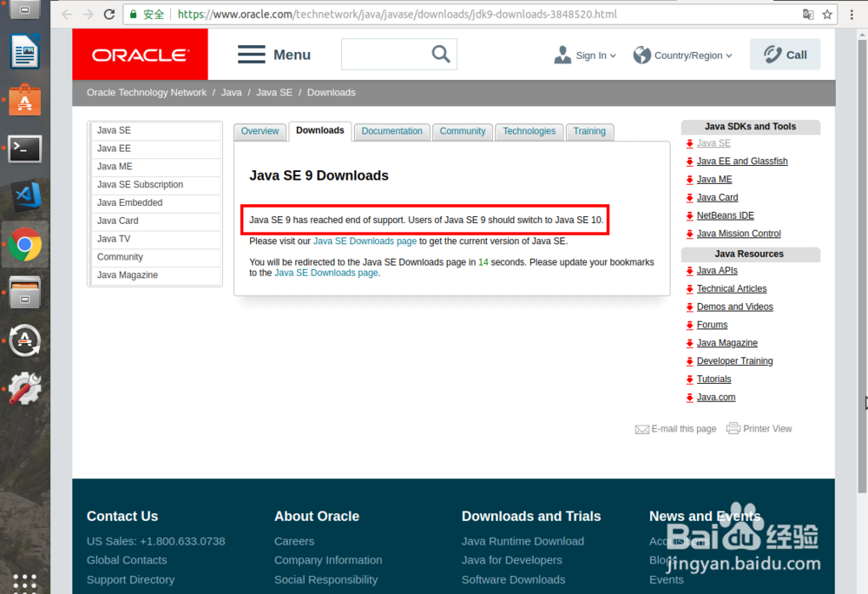The width and height of the screenshot is (868, 594).
Task: Open Chrome three-dot menu
Action: tap(852, 15)
